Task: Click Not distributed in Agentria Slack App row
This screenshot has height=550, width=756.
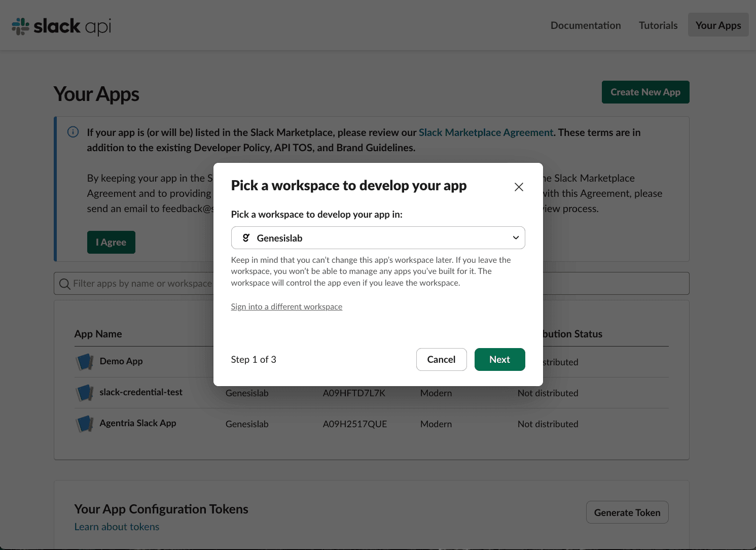Action: (548, 424)
